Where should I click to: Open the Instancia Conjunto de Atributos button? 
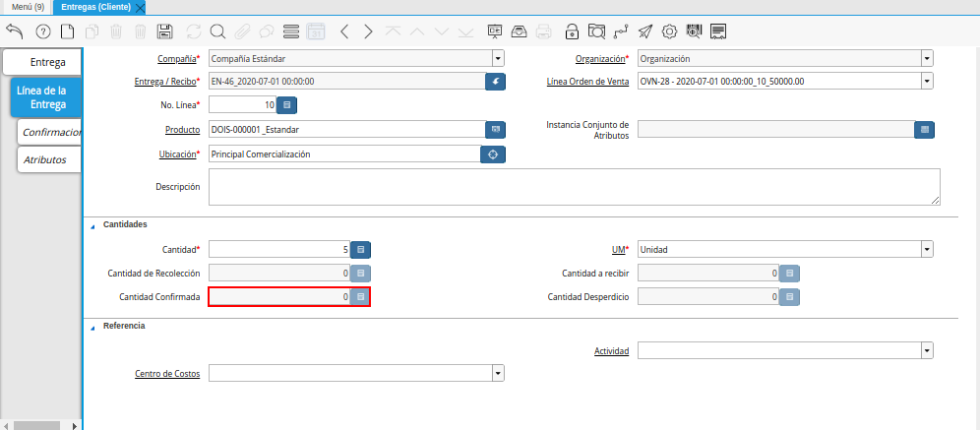click(924, 129)
